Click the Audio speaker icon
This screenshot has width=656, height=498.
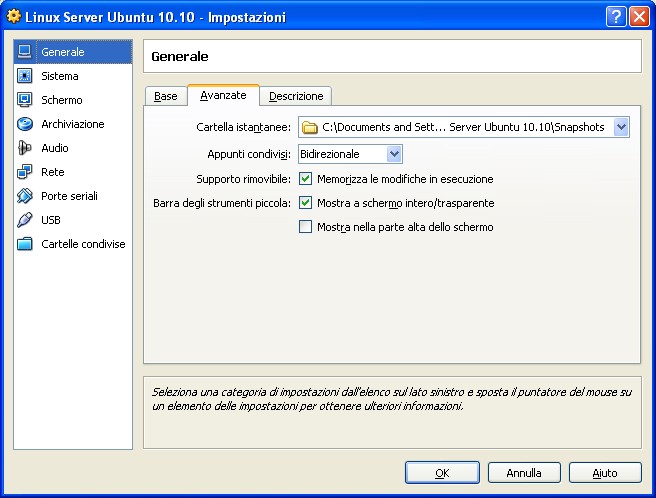pos(25,148)
